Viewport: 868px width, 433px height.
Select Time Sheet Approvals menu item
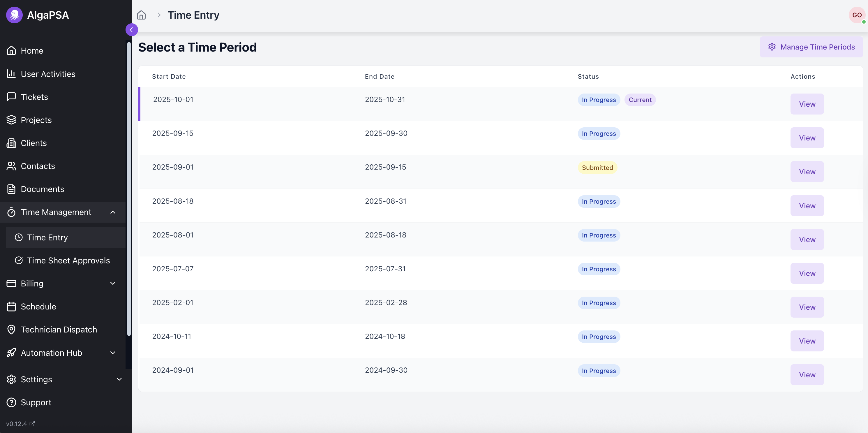68,260
